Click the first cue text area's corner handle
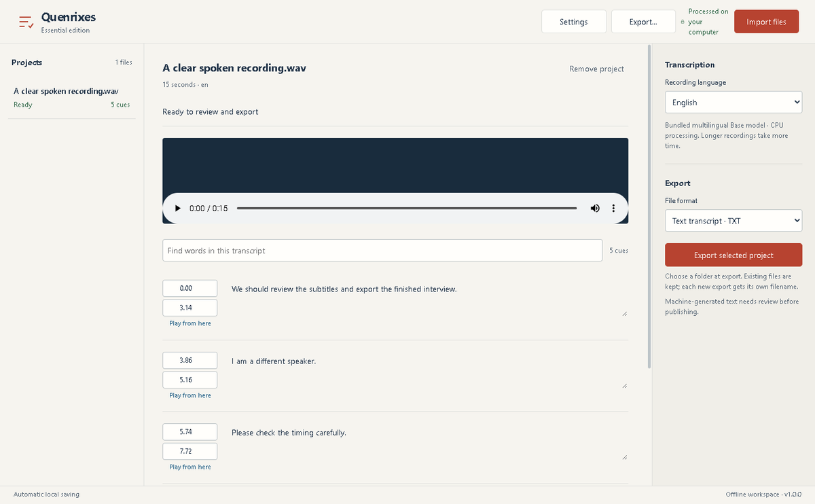Image resolution: width=815 pixels, height=504 pixels. click(624, 313)
